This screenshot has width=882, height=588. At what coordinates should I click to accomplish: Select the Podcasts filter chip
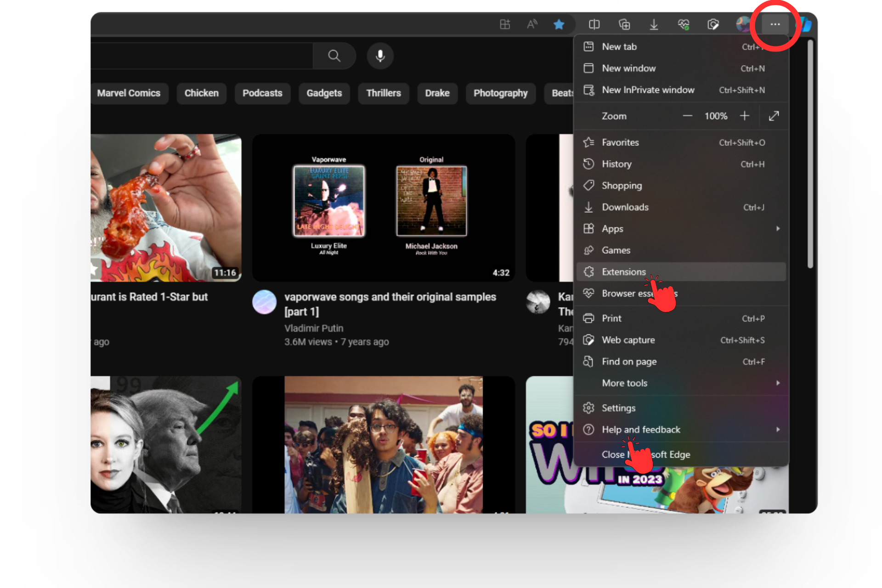coord(262,93)
